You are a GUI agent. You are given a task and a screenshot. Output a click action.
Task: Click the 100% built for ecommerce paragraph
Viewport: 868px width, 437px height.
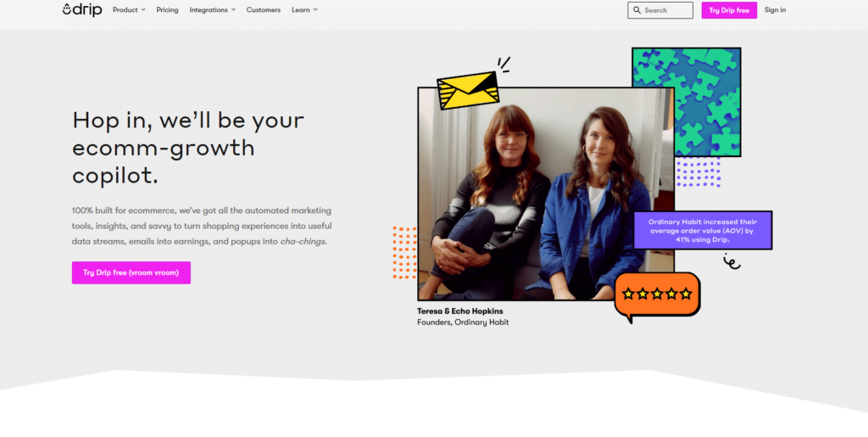tap(202, 226)
